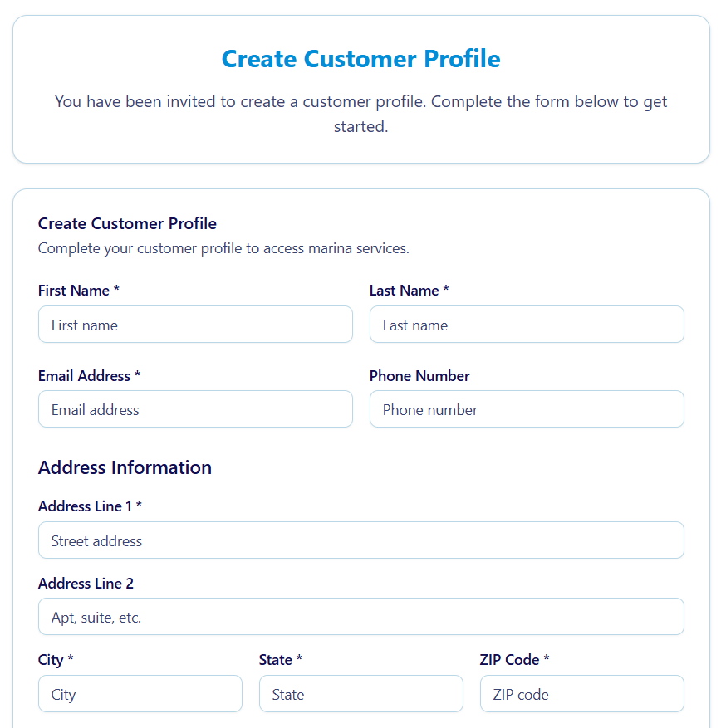Click the State text field

tap(360, 694)
